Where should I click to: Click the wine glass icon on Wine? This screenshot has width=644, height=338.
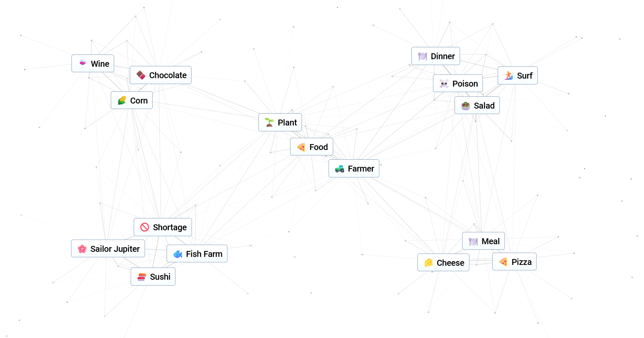pos(82,64)
